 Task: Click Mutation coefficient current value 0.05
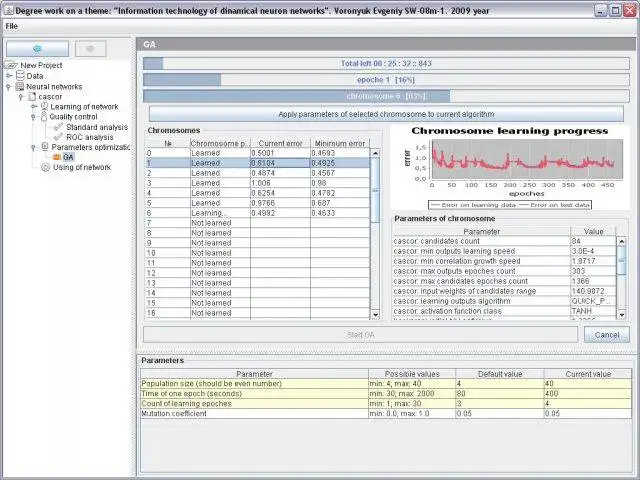click(x=588, y=413)
